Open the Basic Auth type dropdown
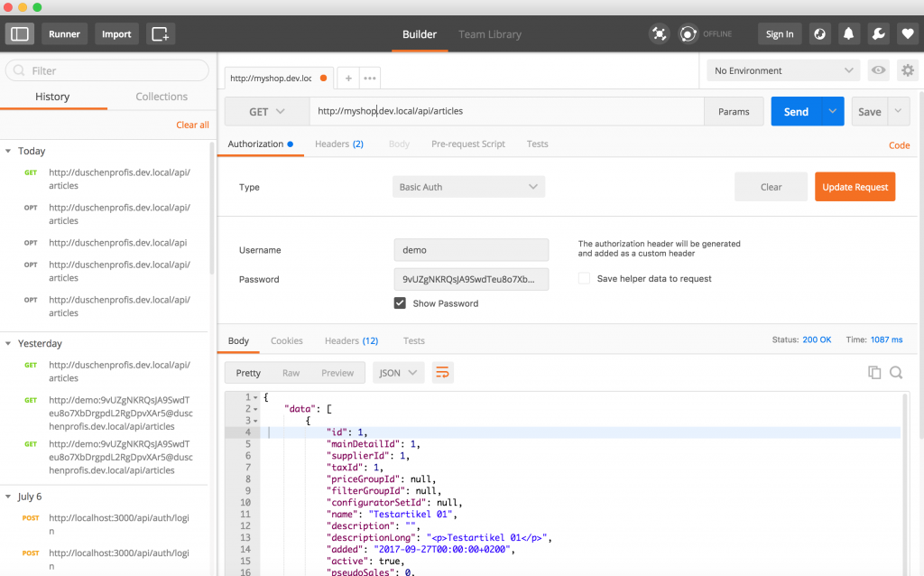924x576 pixels. pos(468,187)
